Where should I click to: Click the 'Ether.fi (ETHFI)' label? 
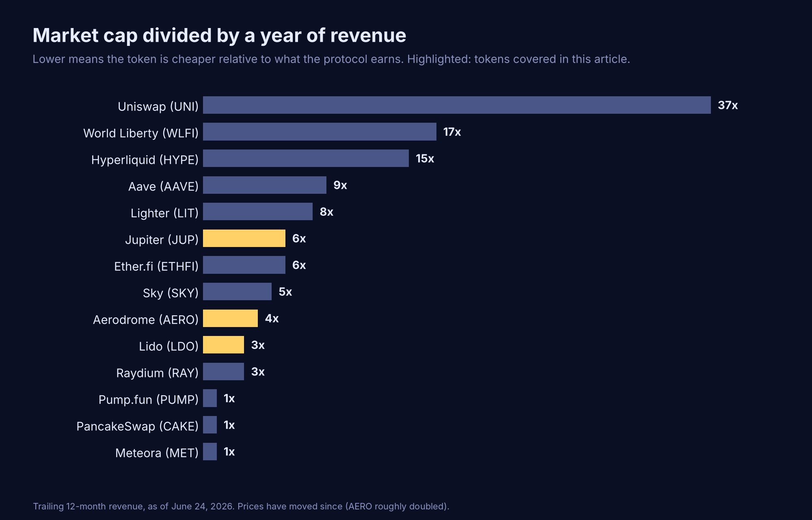click(x=156, y=266)
